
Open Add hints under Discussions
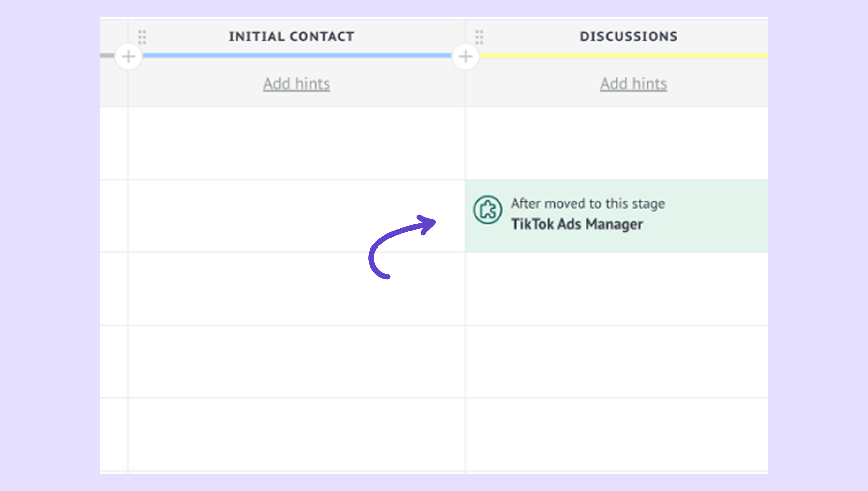[x=633, y=84]
